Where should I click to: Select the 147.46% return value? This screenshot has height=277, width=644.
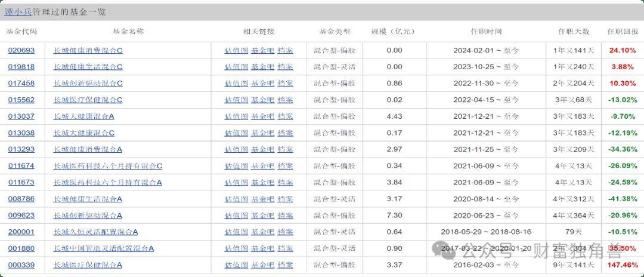pyautogui.click(x=623, y=265)
